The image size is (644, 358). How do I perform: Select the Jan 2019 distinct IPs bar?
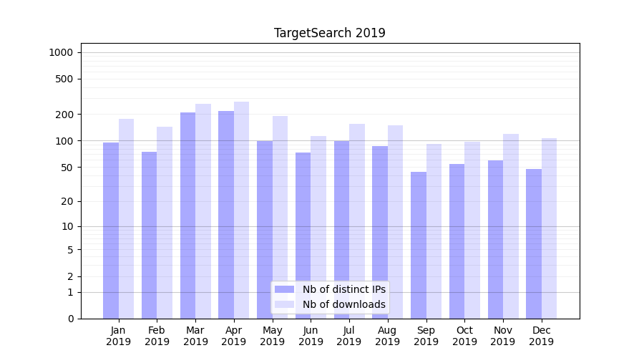tap(111, 229)
